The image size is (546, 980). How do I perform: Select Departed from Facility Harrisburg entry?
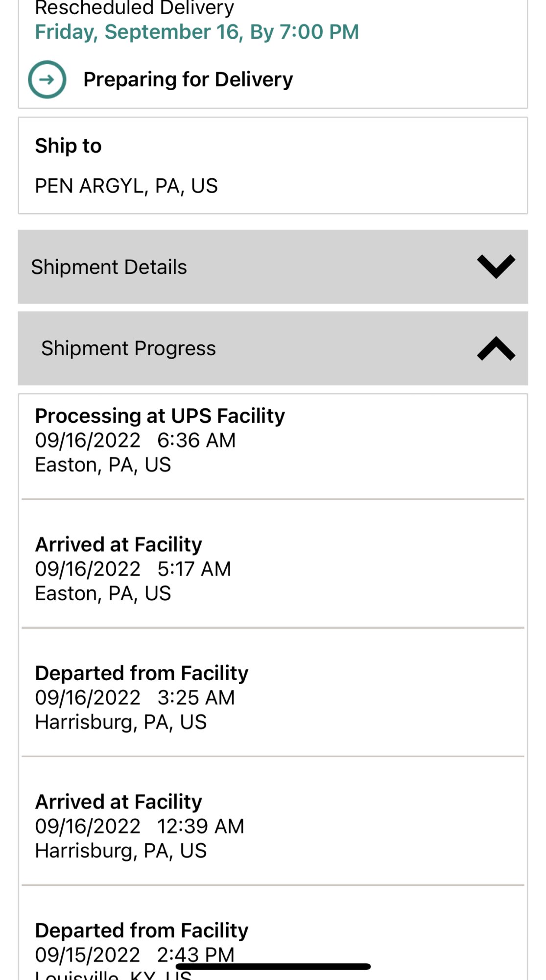coord(142,673)
